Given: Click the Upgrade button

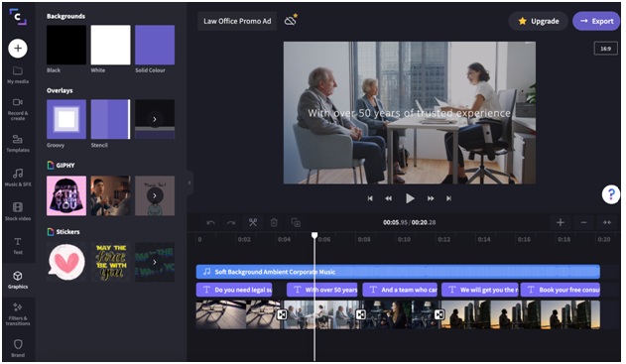Looking at the screenshot, I should tap(538, 21).
